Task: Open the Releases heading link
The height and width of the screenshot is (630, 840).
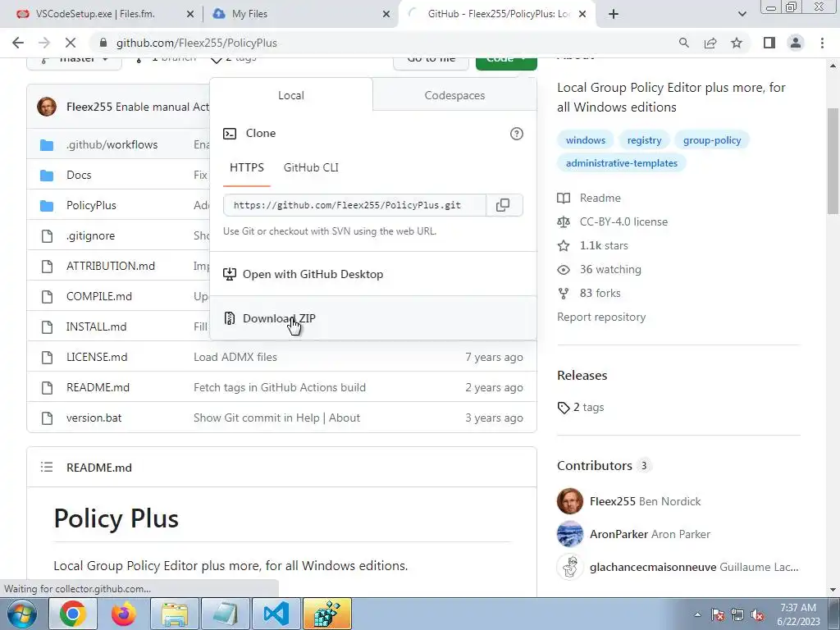Action: pos(582,376)
